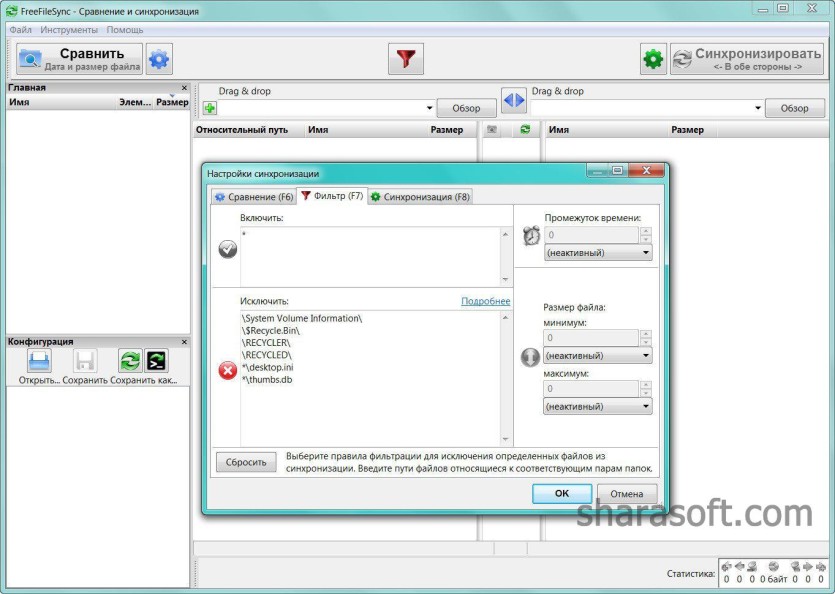
Task: Open the Подробнее link
Action: (x=485, y=301)
